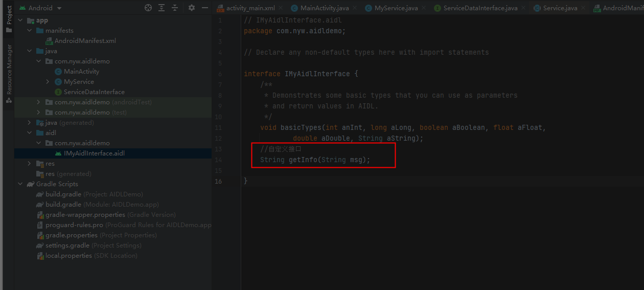Image resolution: width=644 pixels, height=290 pixels.
Task: Collapse the manifests folder
Action: 30,31
